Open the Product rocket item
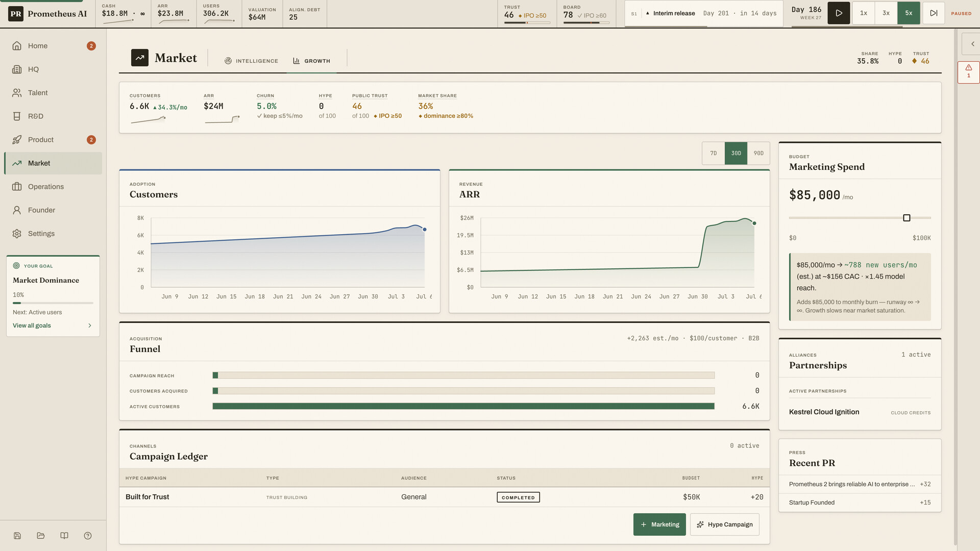Image resolution: width=980 pixels, height=551 pixels. tap(53, 140)
